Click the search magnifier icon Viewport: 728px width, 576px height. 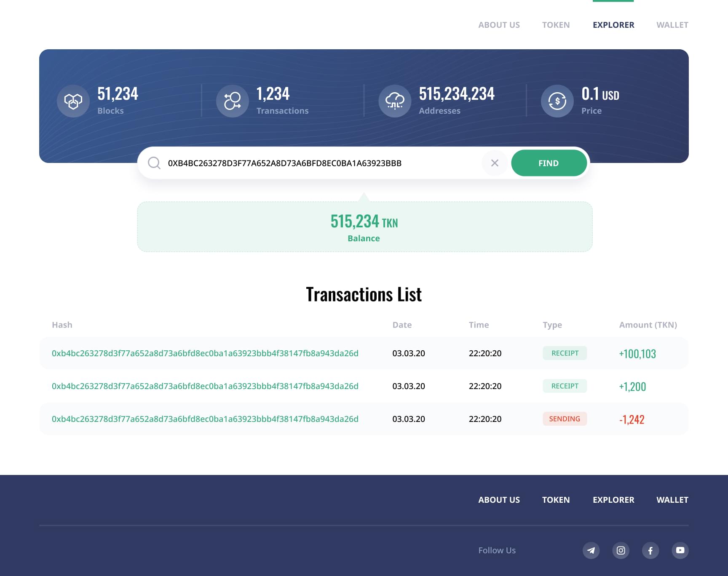[154, 163]
